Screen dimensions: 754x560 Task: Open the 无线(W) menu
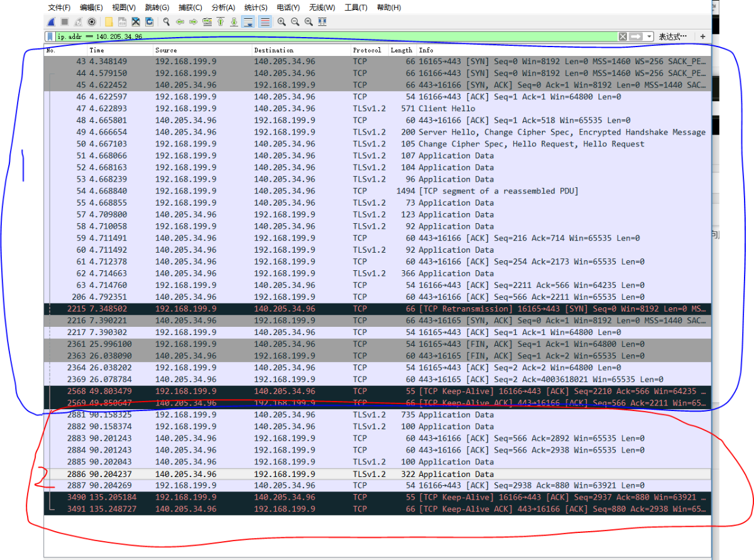click(x=322, y=8)
